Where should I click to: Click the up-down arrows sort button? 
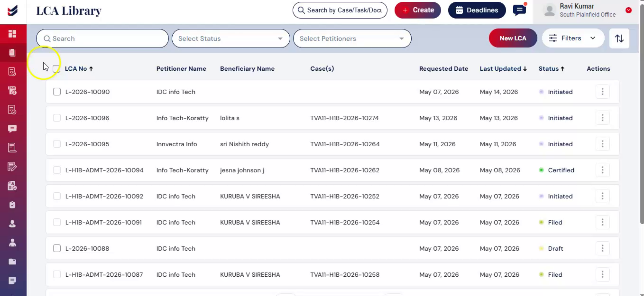click(619, 38)
